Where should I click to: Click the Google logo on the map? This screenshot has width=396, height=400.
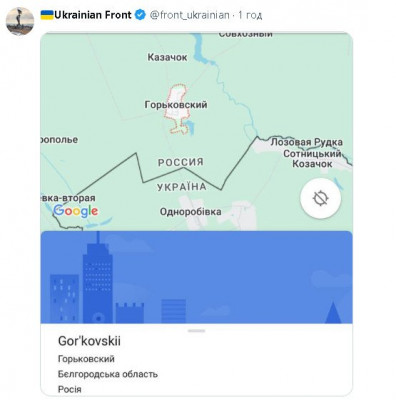[76, 211]
